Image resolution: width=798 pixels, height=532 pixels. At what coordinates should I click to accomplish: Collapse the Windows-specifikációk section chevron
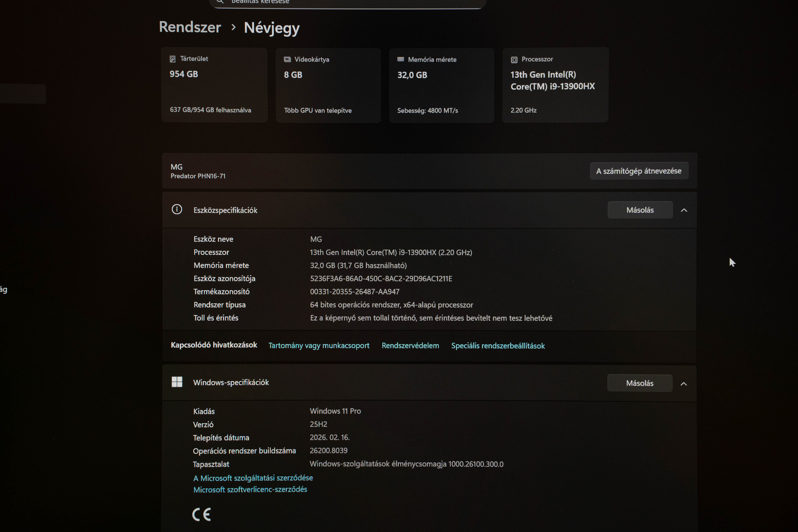(x=683, y=383)
